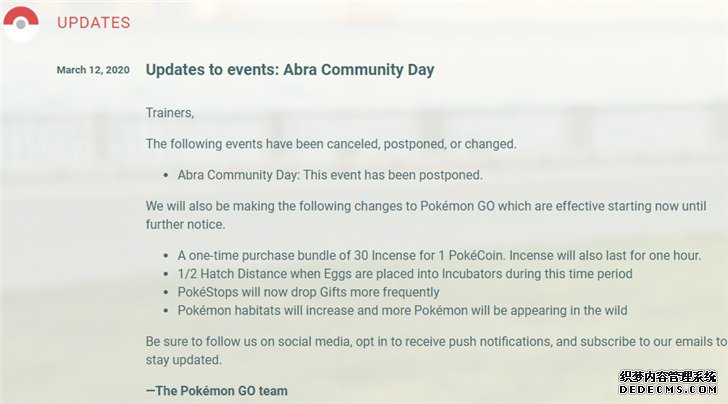Click the bullet marker before 1/2 Hatch Distance
This screenshot has height=404, width=728.
pyautogui.click(x=166, y=274)
